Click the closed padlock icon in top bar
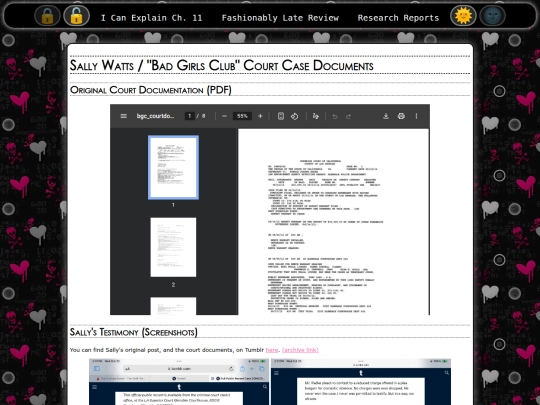 [47, 16]
